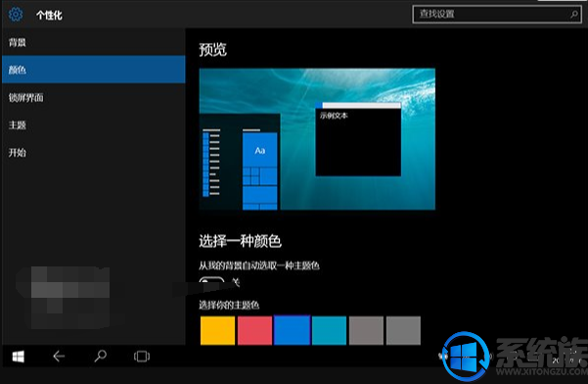The height and width of the screenshot is (384, 588).
Task: Open the 开始 settings section
Action: point(93,153)
